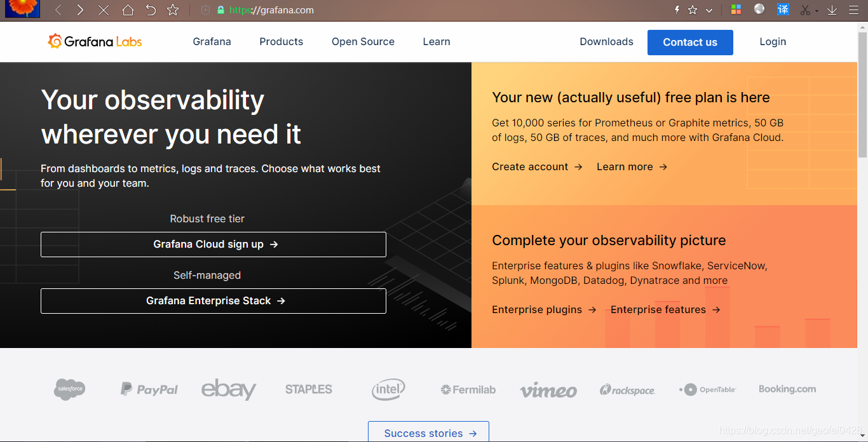Click the Grafana Labs logo
Viewport: 868px width, 442px height.
95,41
